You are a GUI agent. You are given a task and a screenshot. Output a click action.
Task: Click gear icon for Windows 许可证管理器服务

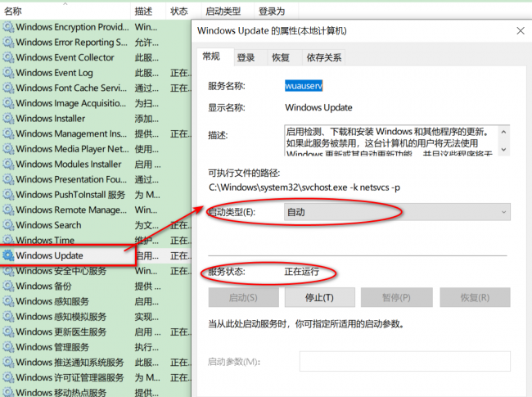[x=8, y=377]
